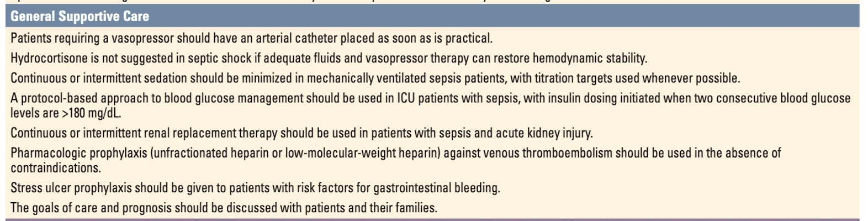Click the word 'contraindications'
The image size is (868, 221).
55,168
